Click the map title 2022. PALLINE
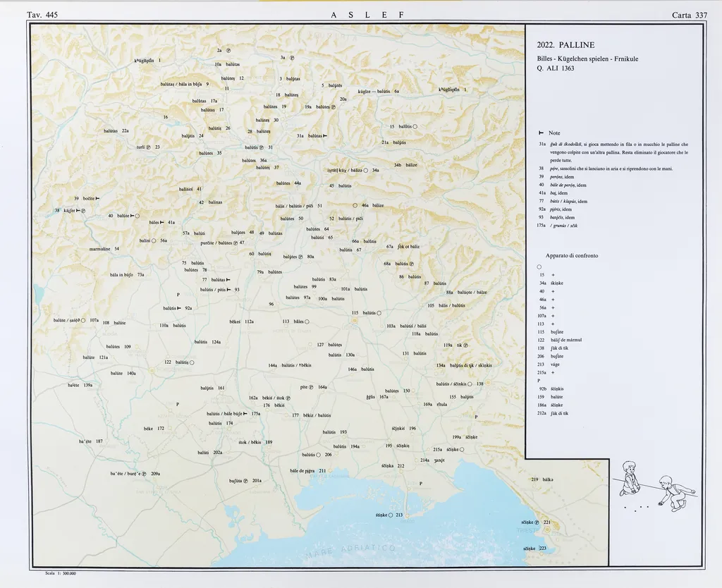Viewport: 722px width, 588px height. 565,45
